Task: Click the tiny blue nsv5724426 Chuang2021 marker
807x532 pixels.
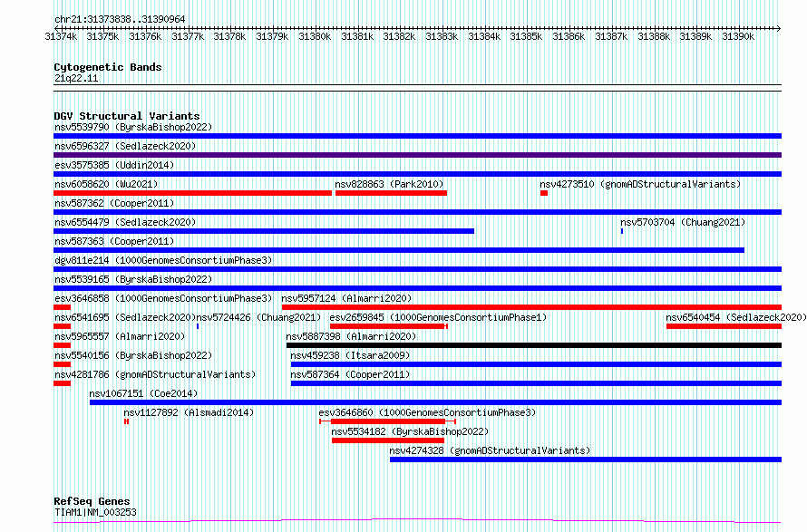Action: tap(198, 326)
